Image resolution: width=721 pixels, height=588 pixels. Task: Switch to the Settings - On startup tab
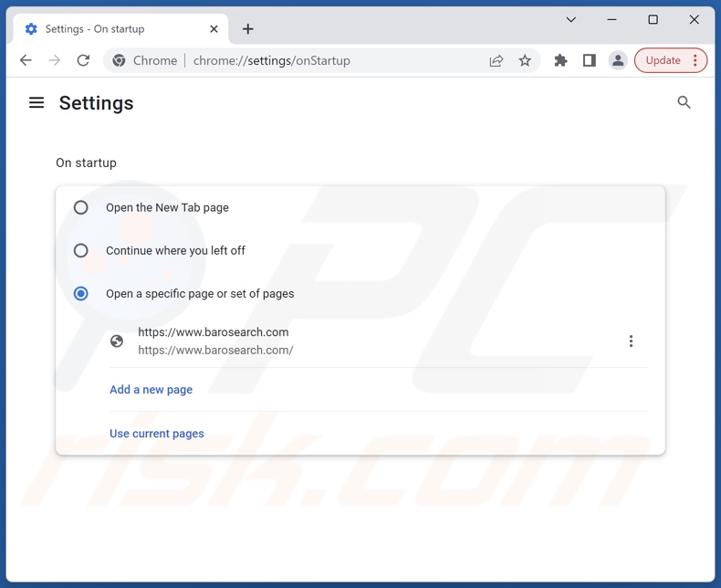[120, 29]
